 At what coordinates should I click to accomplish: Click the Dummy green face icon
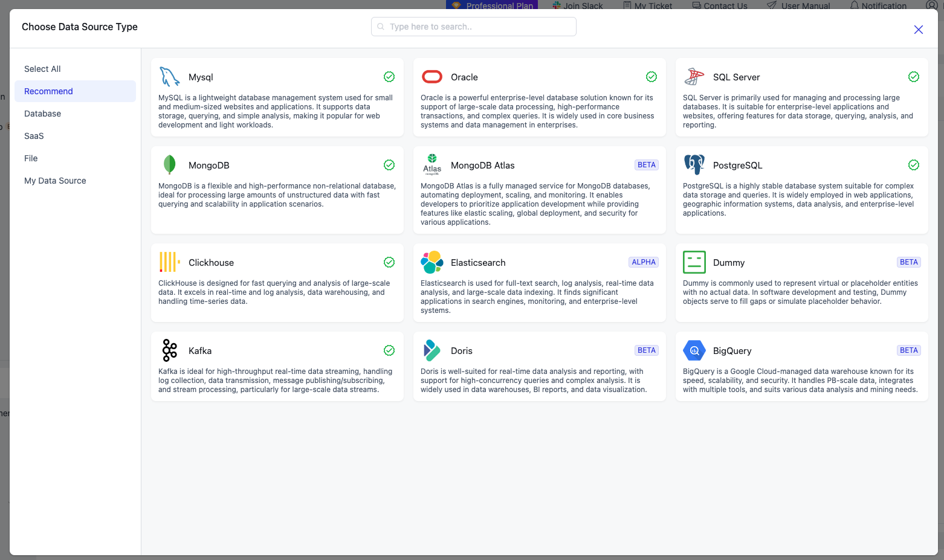coord(694,262)
